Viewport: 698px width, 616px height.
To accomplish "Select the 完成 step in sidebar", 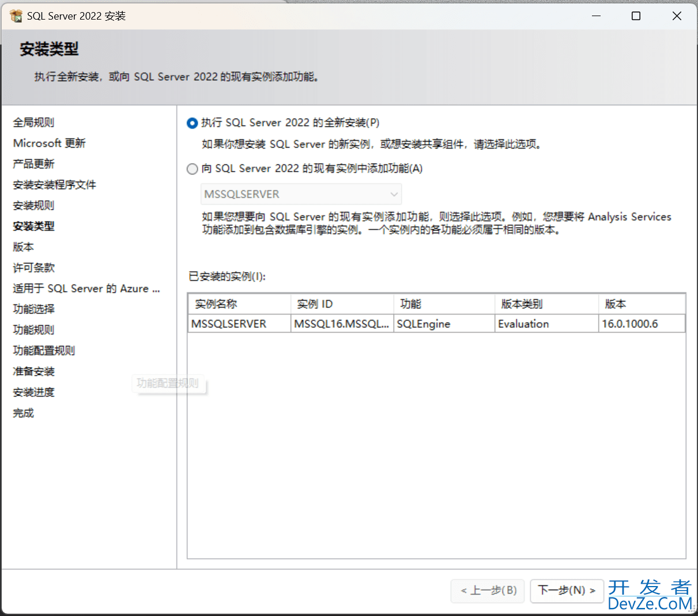I will pyautogui.click(x=23, y=413).
